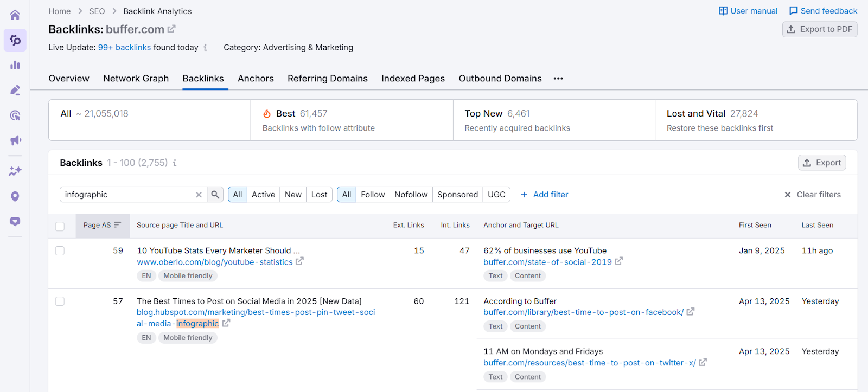This screenshot has width=868, height=392.
Task: Open the sparkle trends sidebar icon
Action: [x=15, y=171]
